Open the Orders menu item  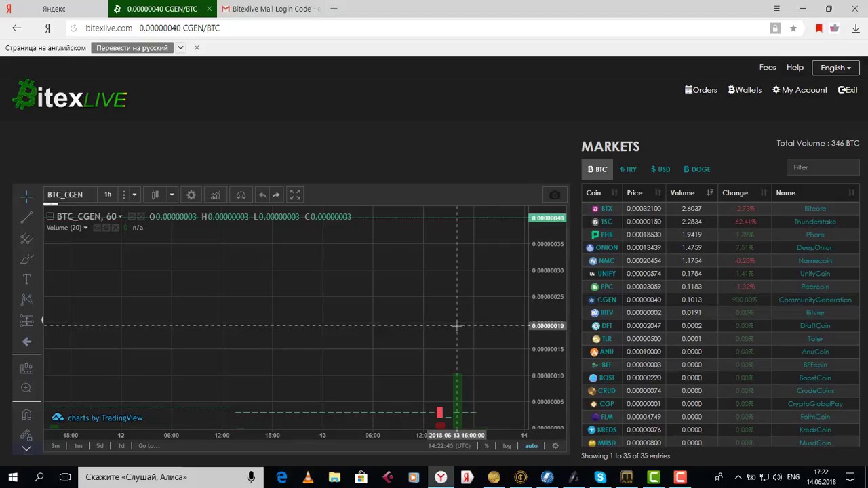pos(701,90)
